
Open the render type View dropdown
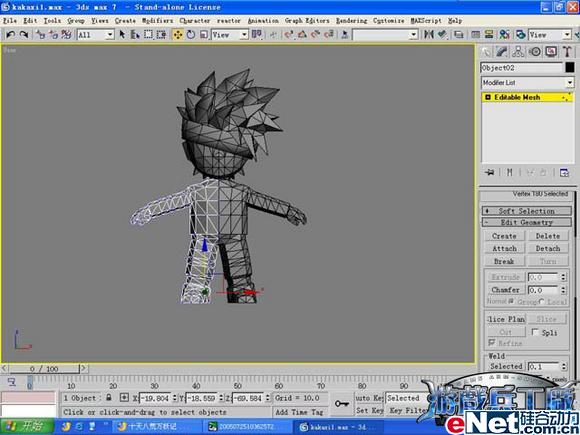tap(567, 35)
